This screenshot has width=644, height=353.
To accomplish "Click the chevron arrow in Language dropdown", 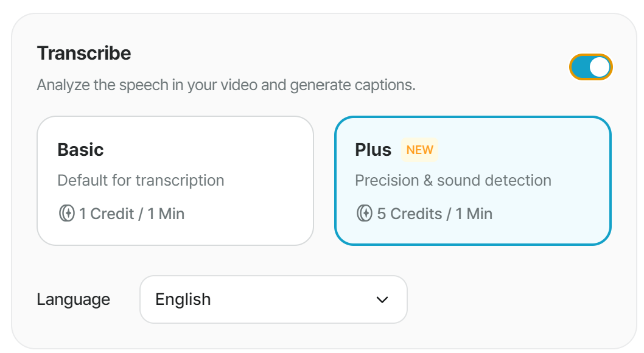I will 382,299.
